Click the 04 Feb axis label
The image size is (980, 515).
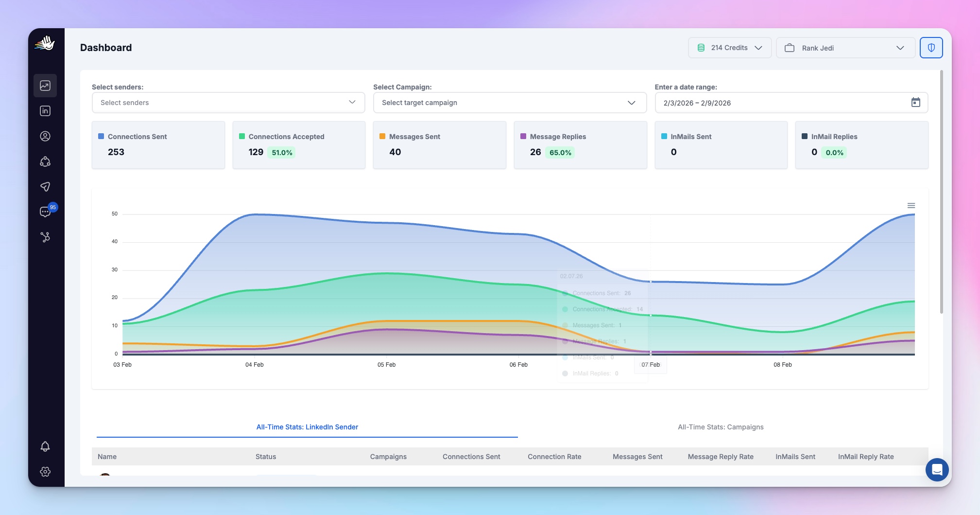(x=255, y=365)
